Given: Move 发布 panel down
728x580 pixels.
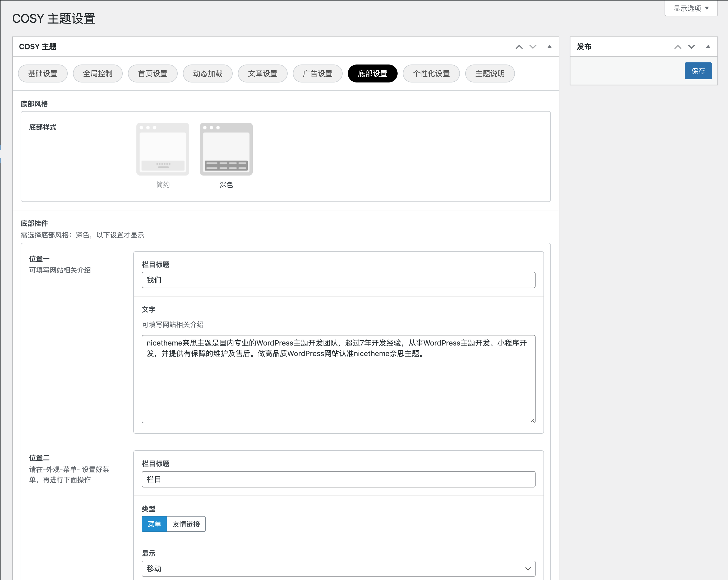Looking at the screenshot, I should [x=692, y=47].
